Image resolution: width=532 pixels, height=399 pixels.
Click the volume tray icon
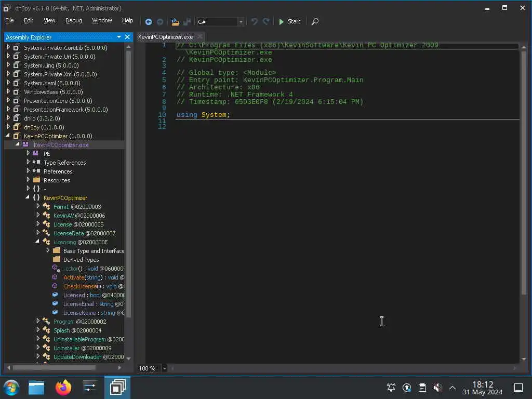point(437,387)
